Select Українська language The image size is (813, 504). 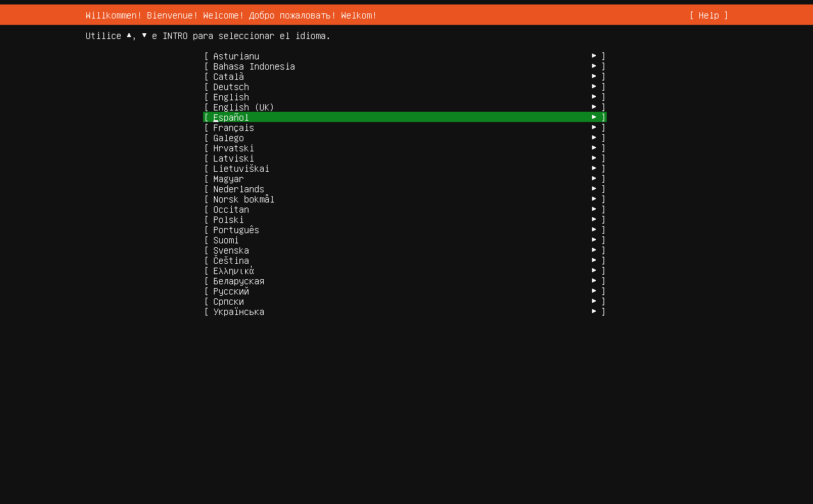click(405, 312)
